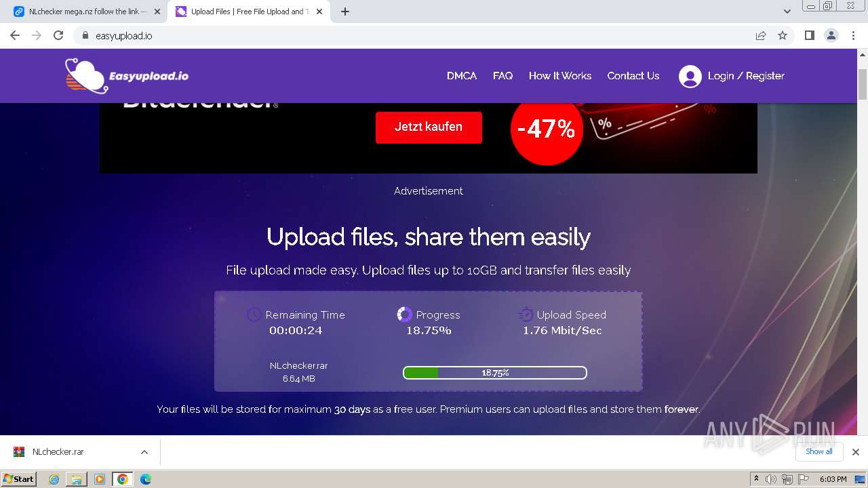Open the How It Works page
This screenshot has height=488, width=868.
pyautogui.click(x=560, y=76)
